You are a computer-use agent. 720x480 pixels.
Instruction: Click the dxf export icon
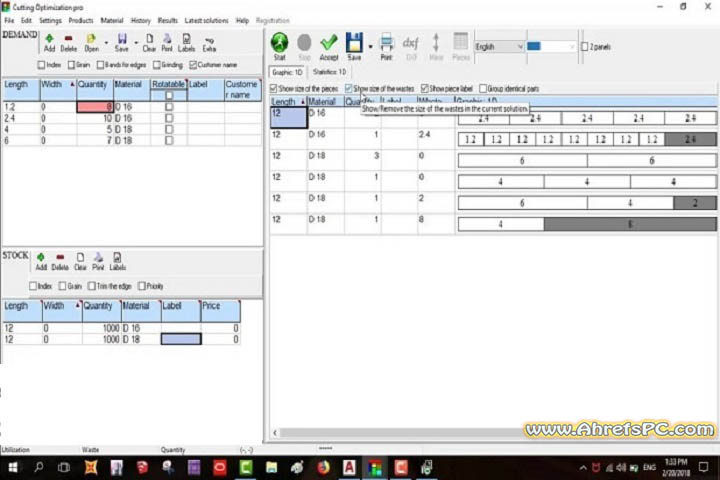(411, 43)
